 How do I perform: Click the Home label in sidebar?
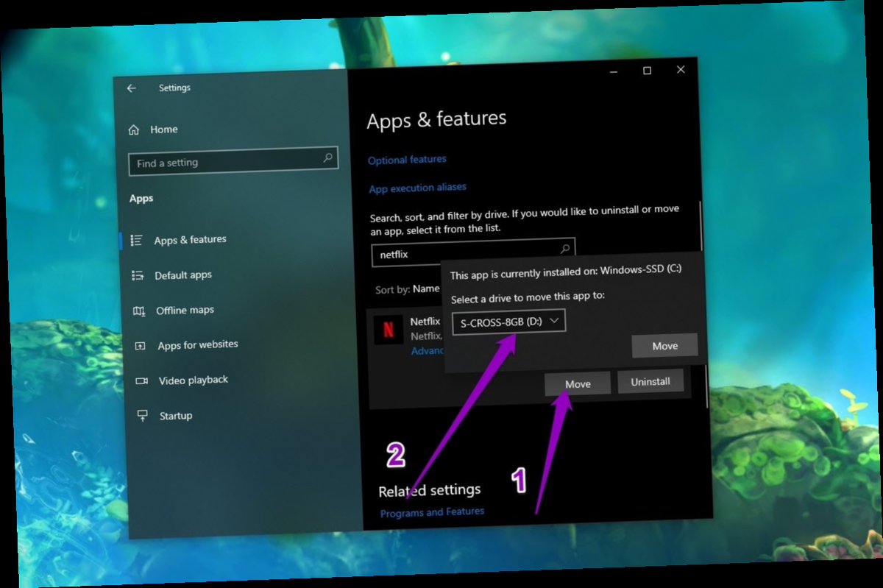[164, 129]
